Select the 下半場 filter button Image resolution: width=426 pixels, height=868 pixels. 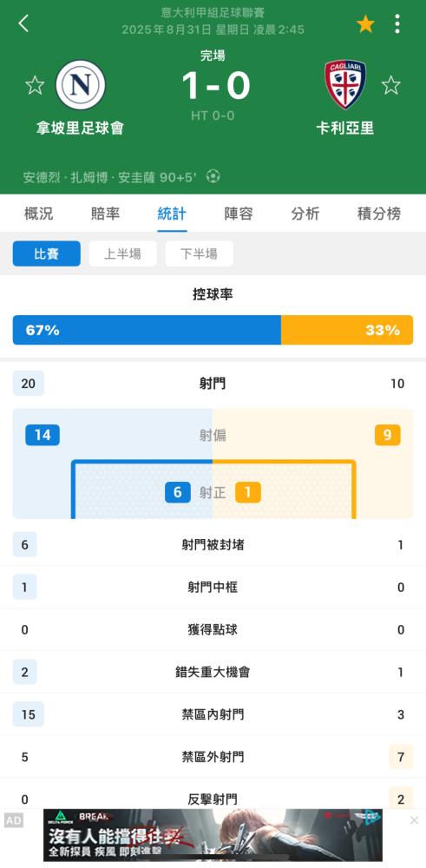(x=200, y=253)
